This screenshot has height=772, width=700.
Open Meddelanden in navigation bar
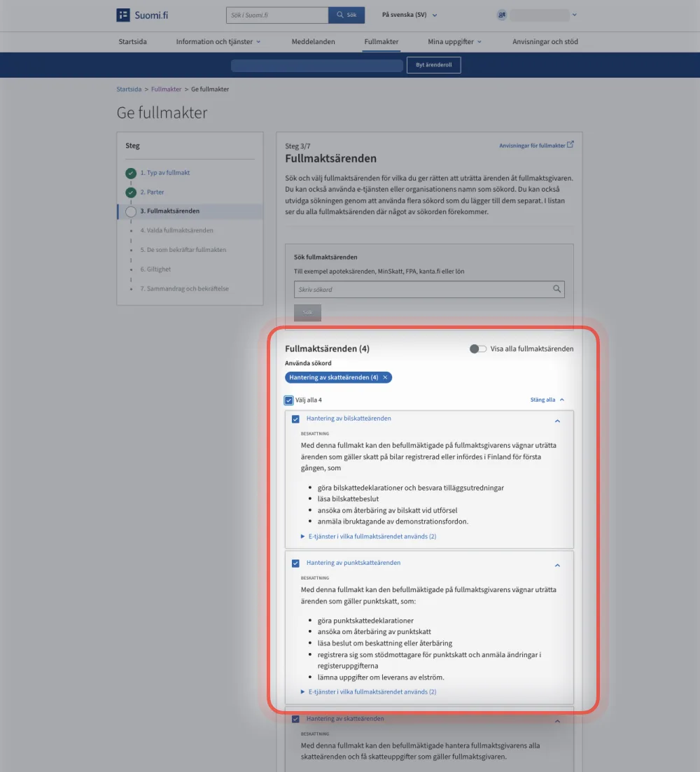coord(313,42)
